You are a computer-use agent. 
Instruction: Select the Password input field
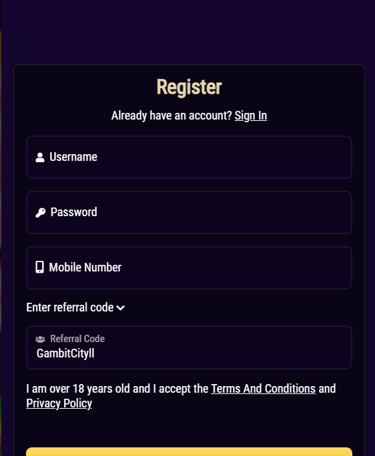pyautogui.click(x=189, y=213)
